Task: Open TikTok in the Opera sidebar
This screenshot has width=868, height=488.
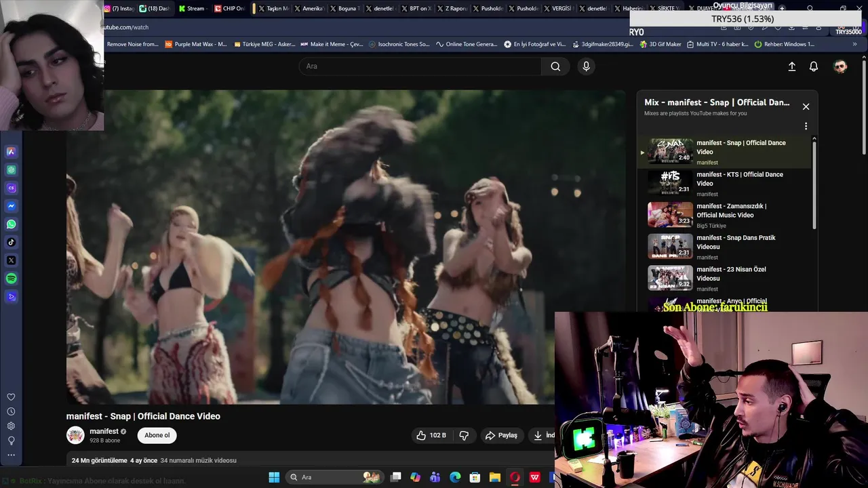Action: [11, 243]
